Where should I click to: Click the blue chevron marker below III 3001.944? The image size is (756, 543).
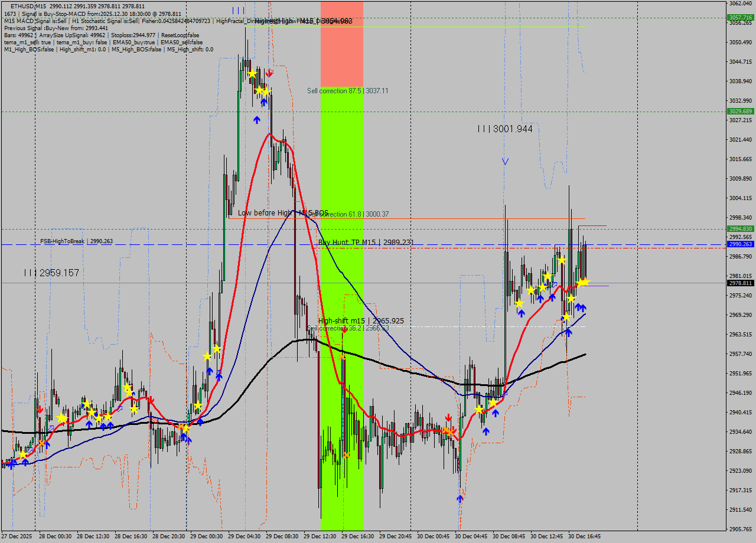click(504, 159)
